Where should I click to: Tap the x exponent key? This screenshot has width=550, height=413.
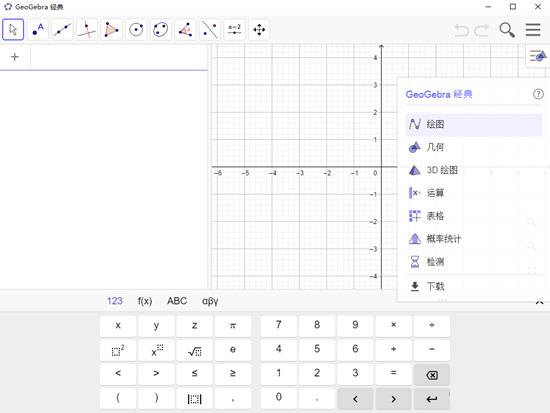pyautogui.click(x=156, y=350)
